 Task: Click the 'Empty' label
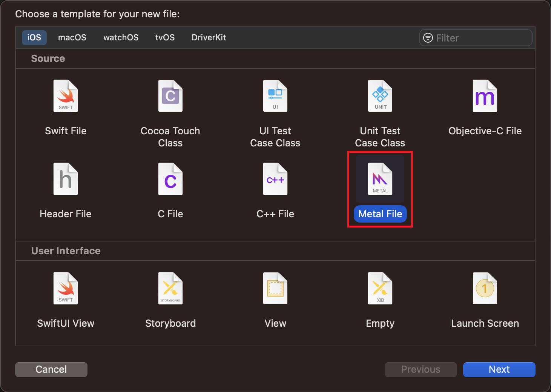[x=380, y=323]
